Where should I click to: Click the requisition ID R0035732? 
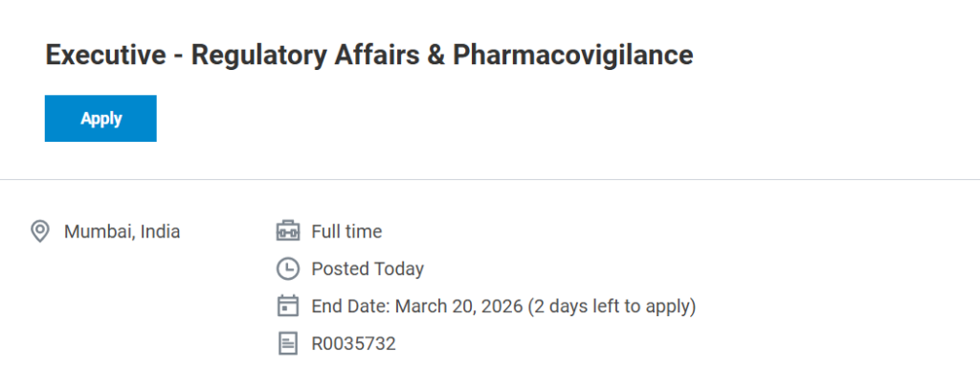[x=353, y=343]
